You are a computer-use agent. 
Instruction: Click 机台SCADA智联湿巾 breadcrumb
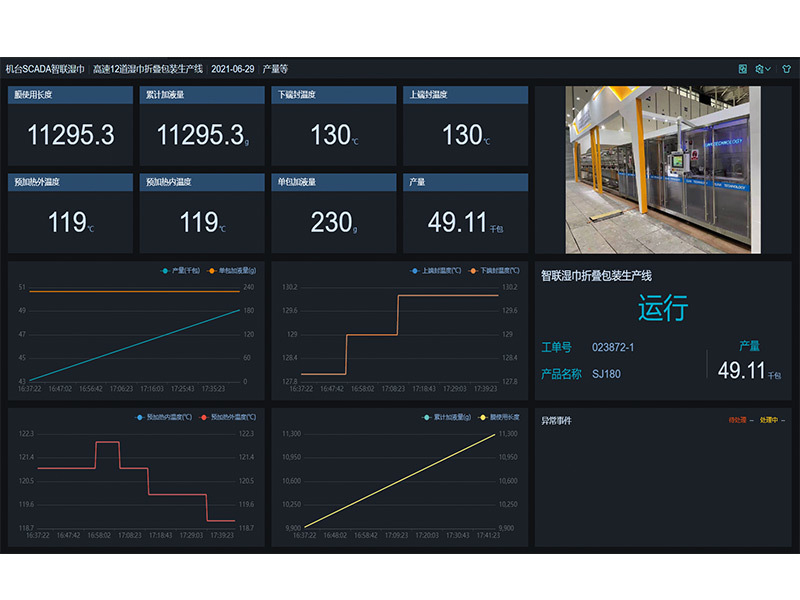click(x=45, y=69)
